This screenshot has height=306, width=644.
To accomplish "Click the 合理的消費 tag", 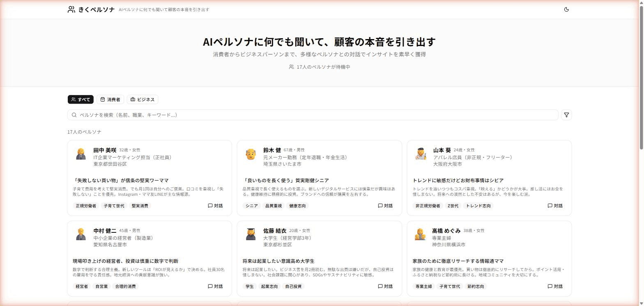I will click(x=125, y=286).
